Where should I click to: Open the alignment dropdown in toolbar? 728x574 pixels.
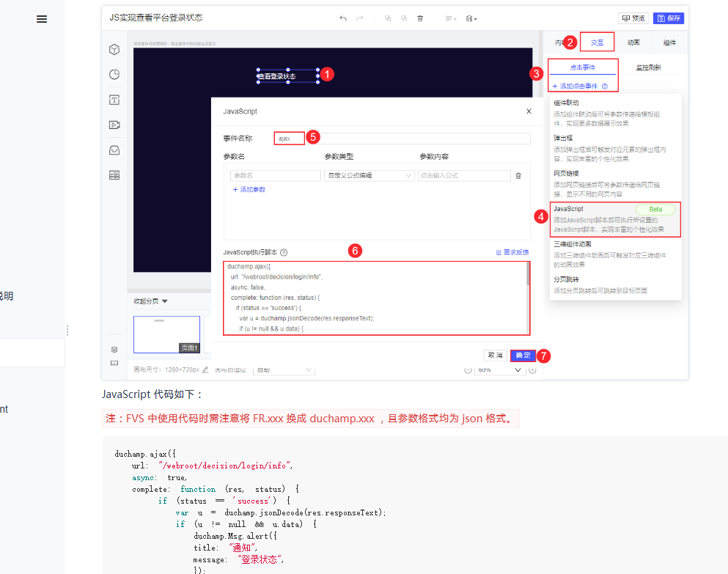[451, 18]
